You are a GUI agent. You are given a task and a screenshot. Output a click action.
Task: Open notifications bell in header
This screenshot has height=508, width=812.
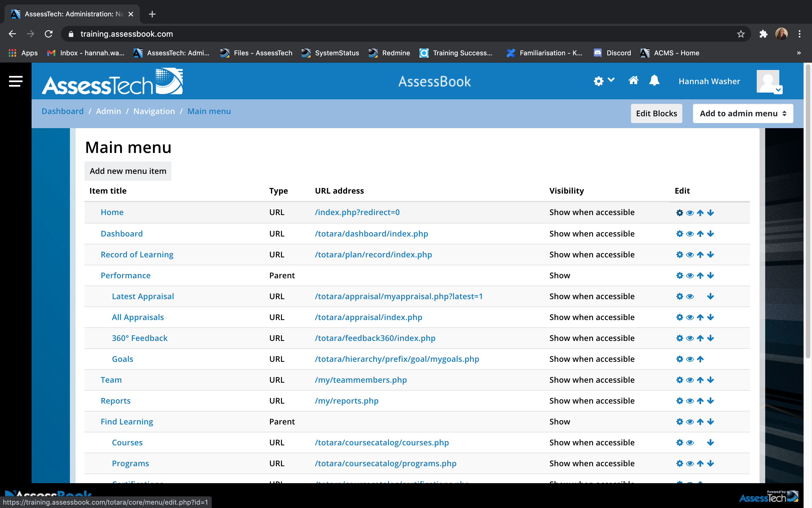tap(654, 81)
